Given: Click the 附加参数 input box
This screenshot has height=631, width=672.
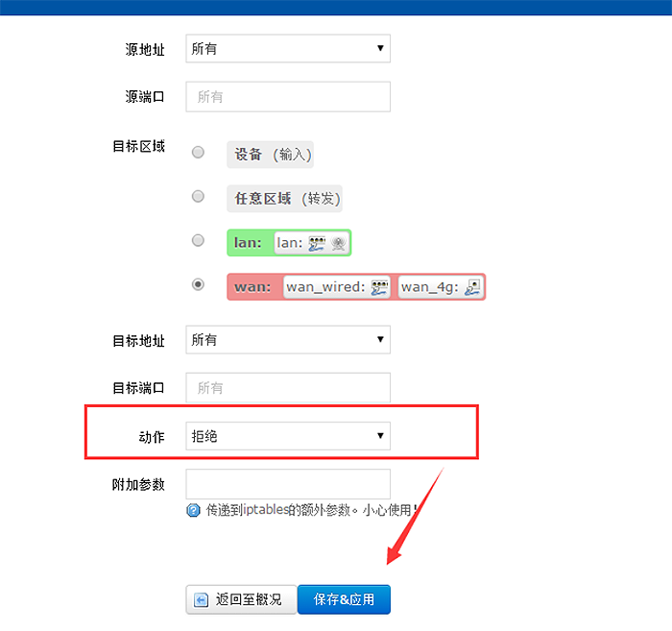Looking at the screenshot, I should (x=288, y=484).
